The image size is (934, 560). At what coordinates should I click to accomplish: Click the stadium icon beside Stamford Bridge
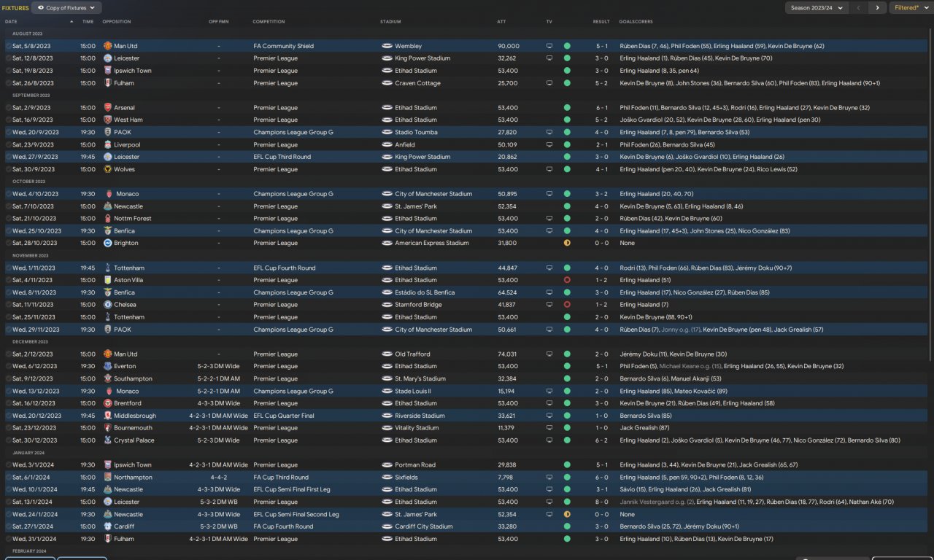tap(387, 305)
